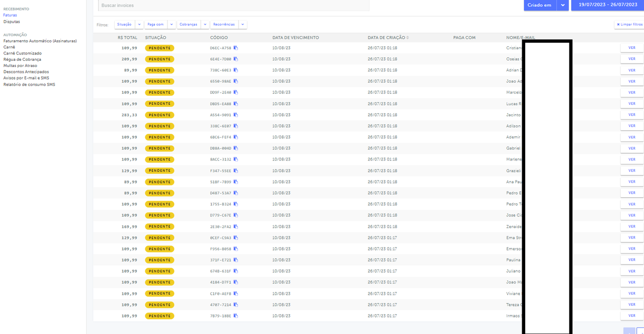This screenshot has width=644, height=334.
Task: Click VER for invoice A554-9091
Action: click(632, 115)
